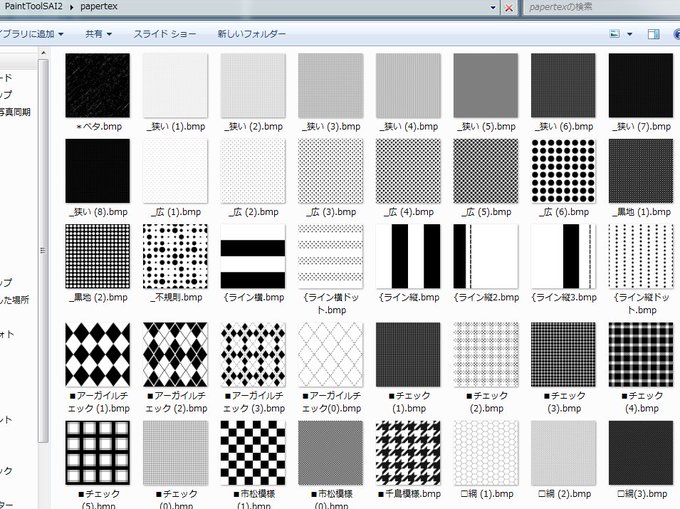Select the 網 (2).bmp file icon
The image size is (680, 509).
tap(563, 453)
